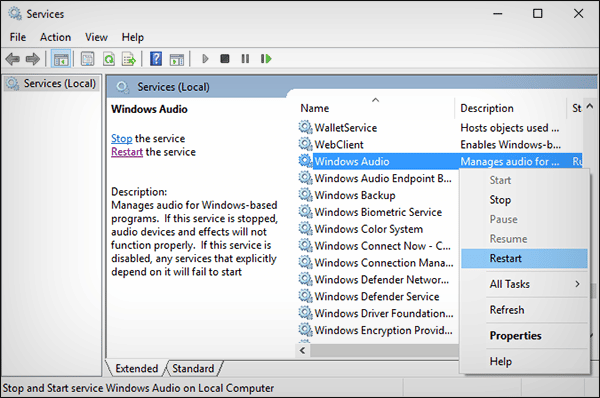Switch to the Extended tab
The width and height of the screenshot is (600, 398).
pos(137,368)
